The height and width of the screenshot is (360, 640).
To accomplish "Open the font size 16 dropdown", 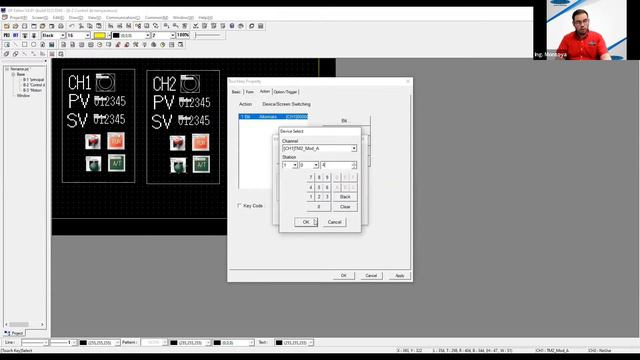I will (87, 36).
